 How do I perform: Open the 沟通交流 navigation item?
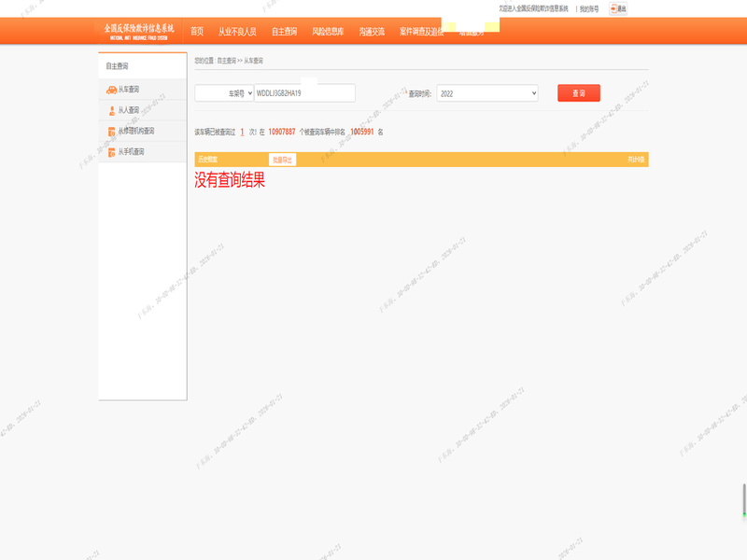(372, 32)
